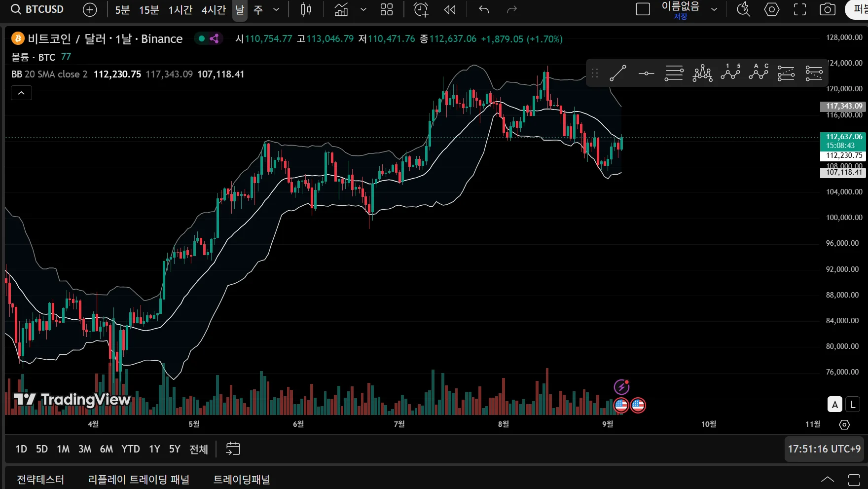Toggle the layout checkbox square

pyautogui.click(x=643, y=9)
